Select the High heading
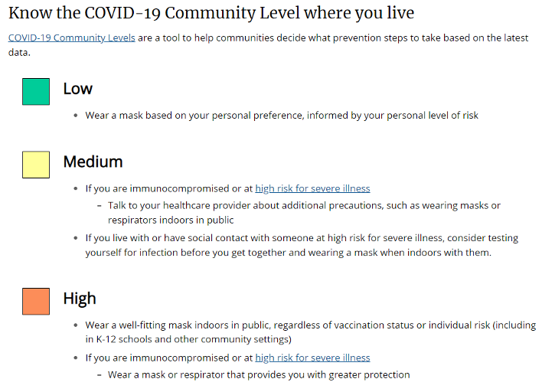 [80, 298]
